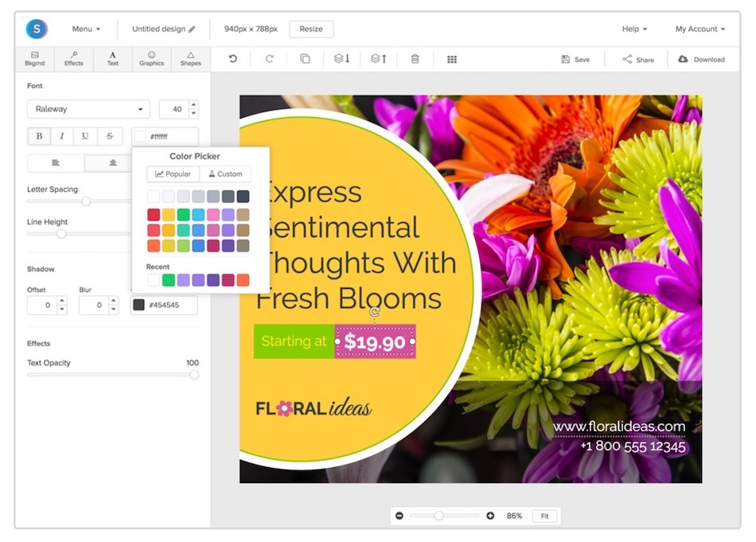Viewport: 756px width, 542px height.
Task: Click the Undo arrow icon
Action: click(232, 59)
